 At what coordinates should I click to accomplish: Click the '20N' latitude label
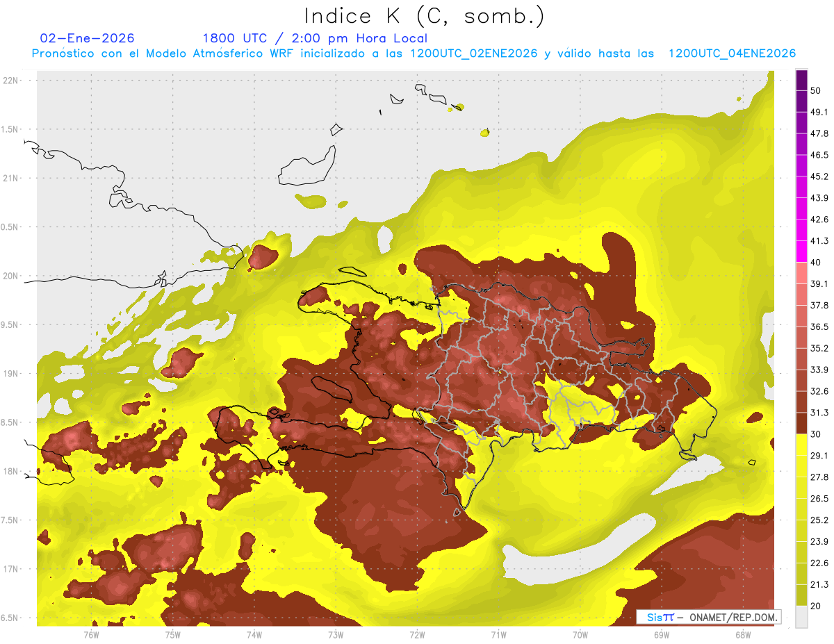pyautogui.click(x=10, y=276)
